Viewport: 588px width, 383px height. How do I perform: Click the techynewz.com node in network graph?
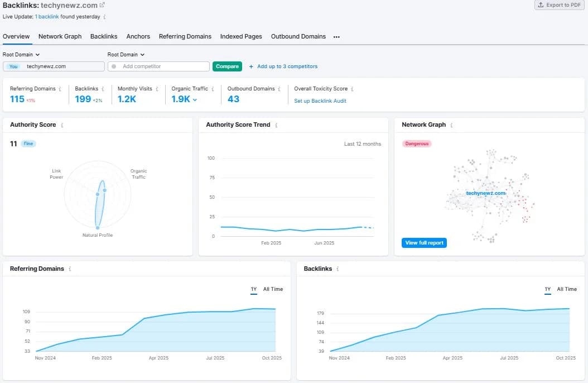(x=485, y=193)
